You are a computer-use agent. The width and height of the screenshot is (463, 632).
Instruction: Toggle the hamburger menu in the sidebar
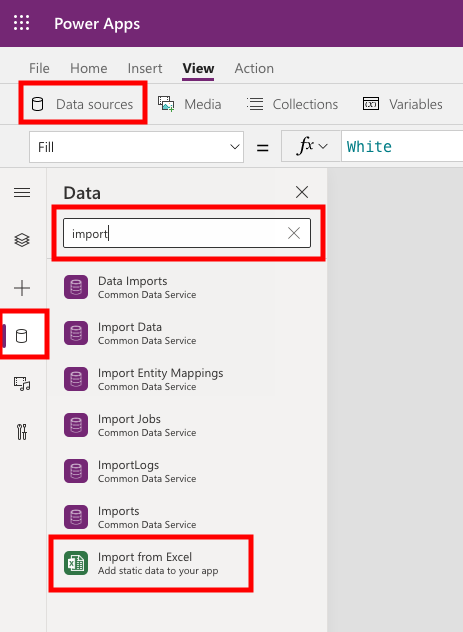[22, 193]
